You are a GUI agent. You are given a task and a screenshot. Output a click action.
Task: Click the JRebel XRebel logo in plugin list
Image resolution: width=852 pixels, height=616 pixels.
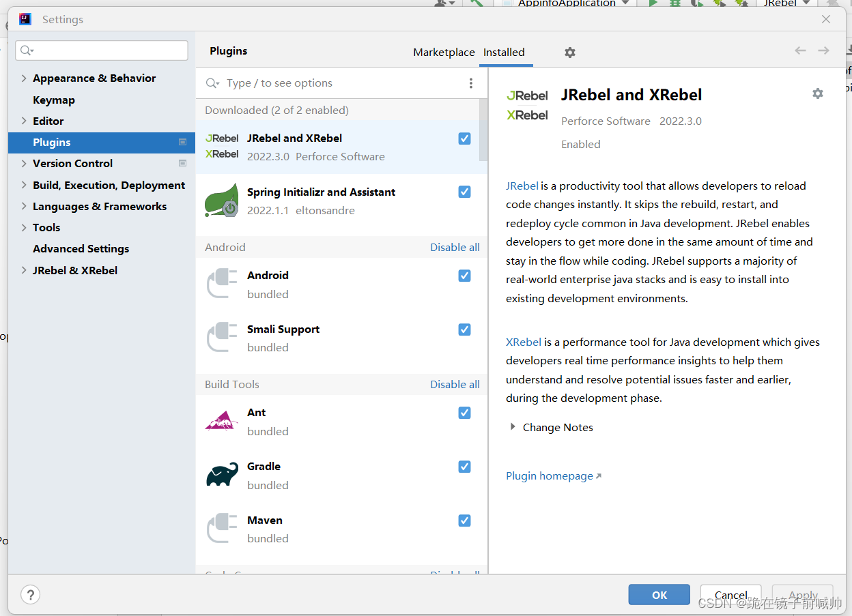(x=222, y=146)
